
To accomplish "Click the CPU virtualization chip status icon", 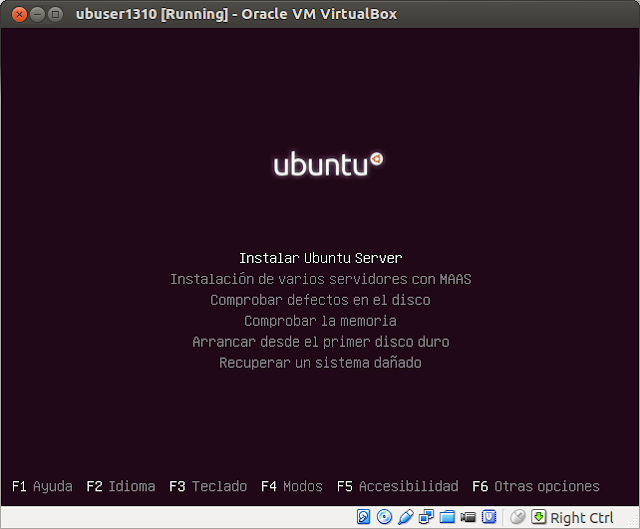I will click(x=489, y=517).
